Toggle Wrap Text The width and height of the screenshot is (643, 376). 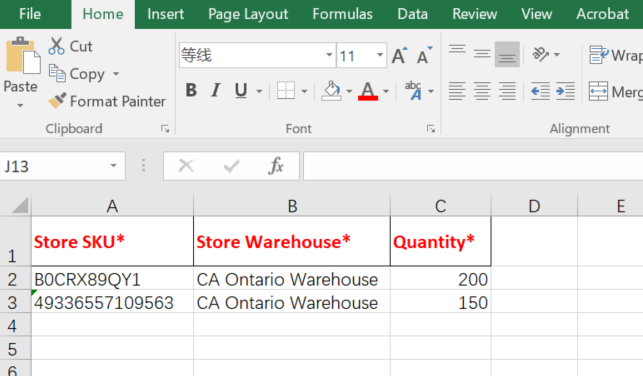pos(616,55)
